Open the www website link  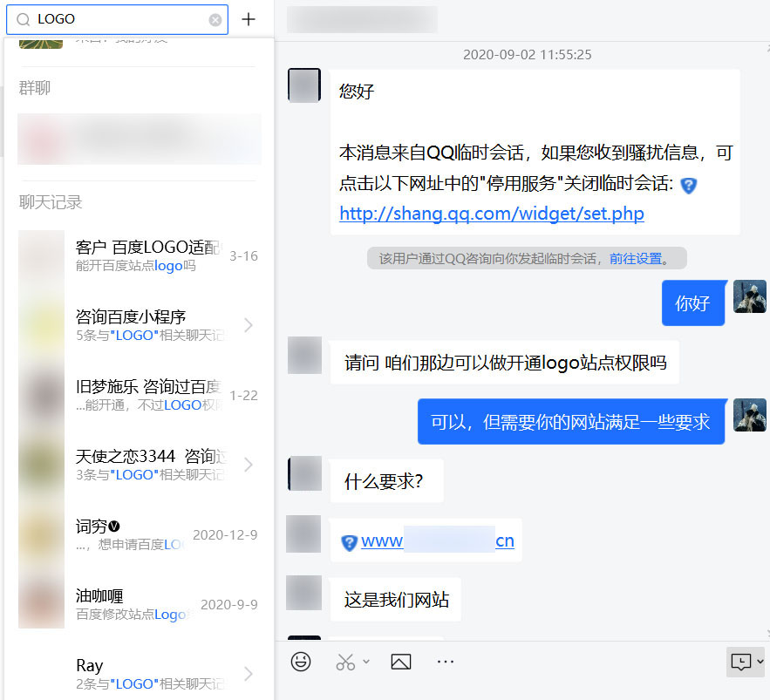[438, 540]
